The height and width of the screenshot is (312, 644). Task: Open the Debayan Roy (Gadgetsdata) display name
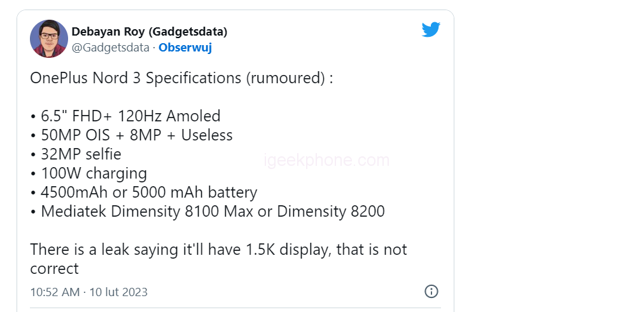click(x=150, y=32)
